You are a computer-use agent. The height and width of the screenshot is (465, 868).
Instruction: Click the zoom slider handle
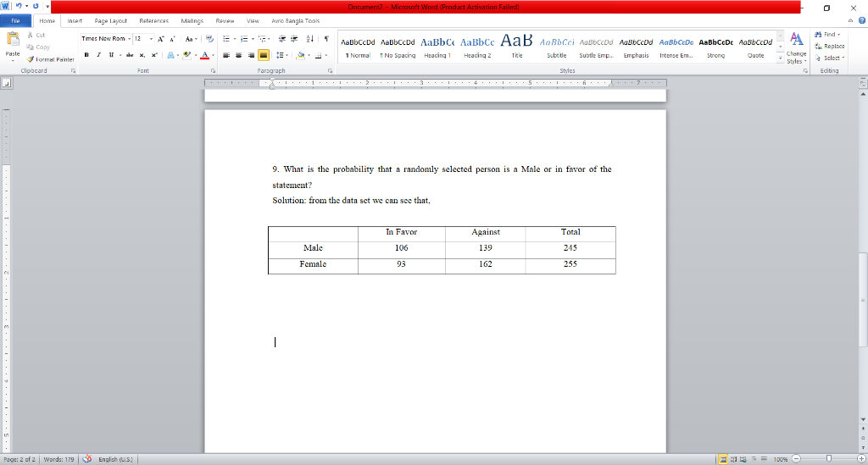coord(829,459)
